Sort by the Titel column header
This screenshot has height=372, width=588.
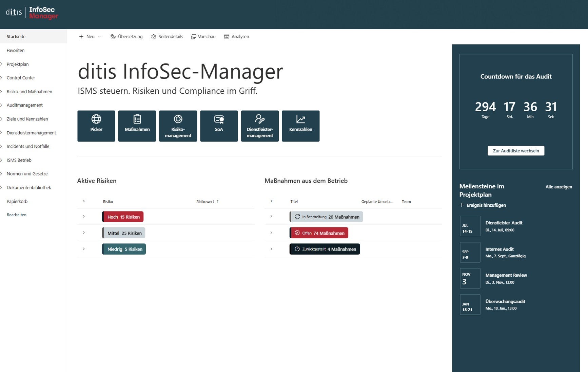(x=294, y=202)
